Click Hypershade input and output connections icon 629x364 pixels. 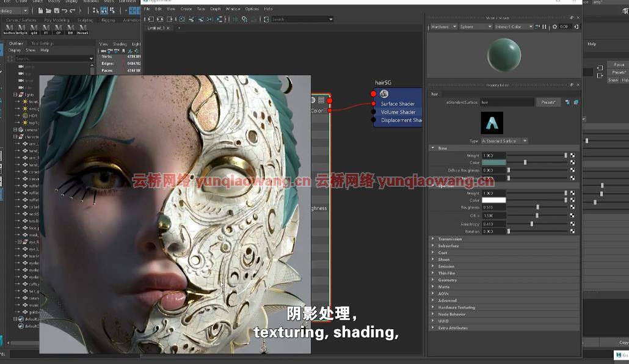point(160,19)
